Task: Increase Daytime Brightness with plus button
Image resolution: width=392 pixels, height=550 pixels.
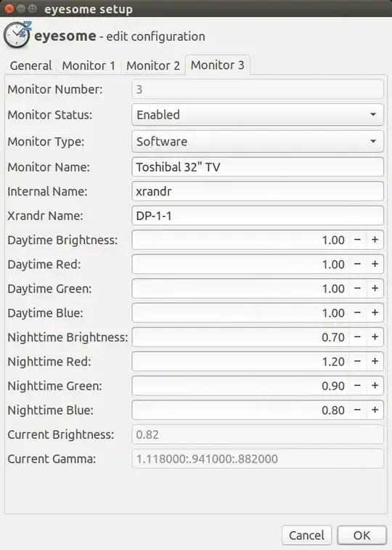Action: click(375, 240)
